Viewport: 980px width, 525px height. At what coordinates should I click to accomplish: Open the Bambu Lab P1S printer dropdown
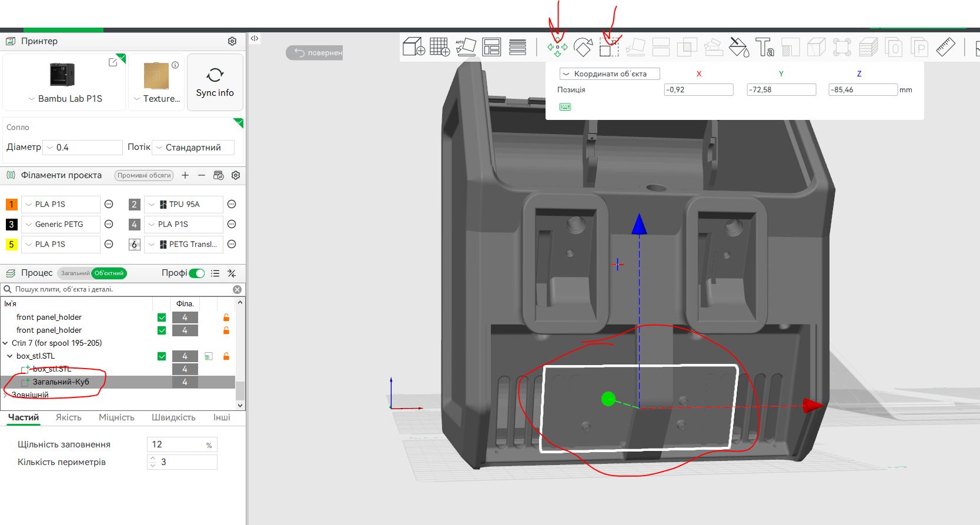[x=65, y=99]
